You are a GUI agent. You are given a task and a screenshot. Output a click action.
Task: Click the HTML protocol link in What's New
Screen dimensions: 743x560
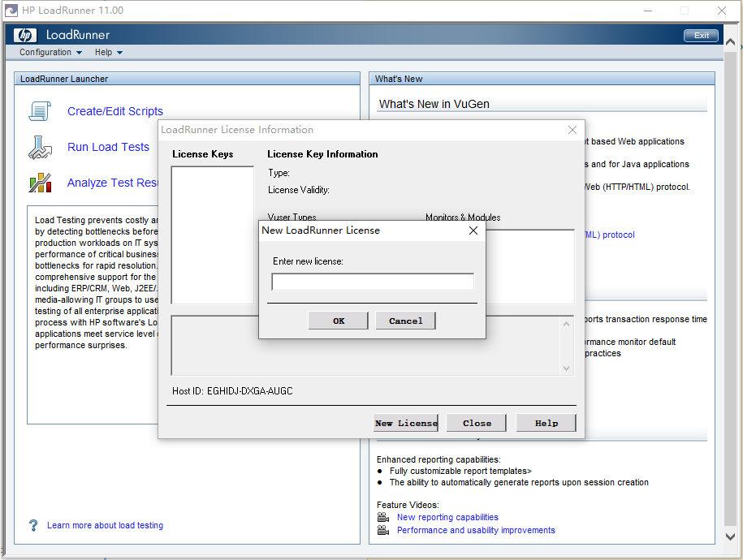609,235
